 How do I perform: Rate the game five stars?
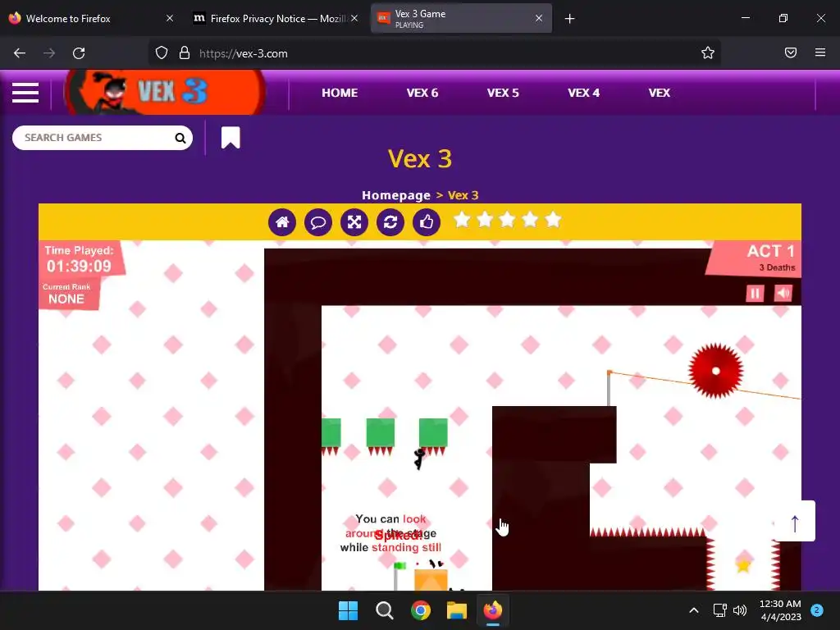coord(553,220)
